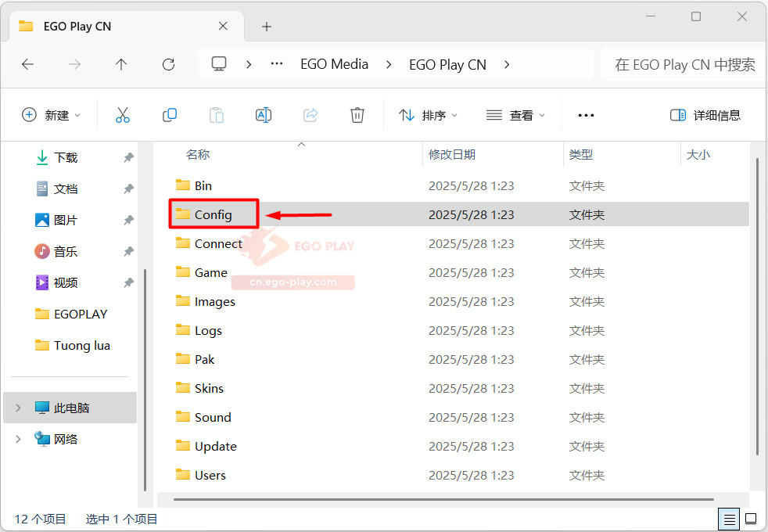The height and width of the screenshot is (532, 768).
Task: Open EGOPLAY folder in sidebar
Action: [71, 314]
